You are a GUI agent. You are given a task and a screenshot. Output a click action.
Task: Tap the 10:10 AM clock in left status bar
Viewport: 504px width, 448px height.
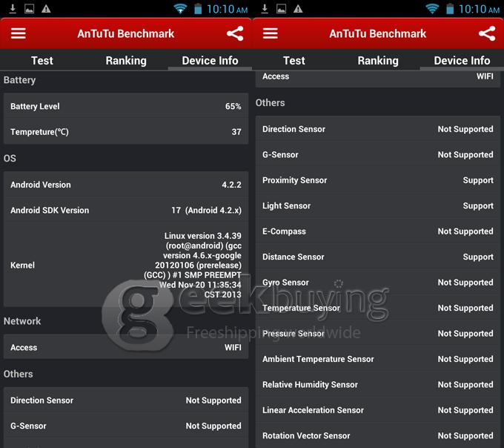coord(228,9)
